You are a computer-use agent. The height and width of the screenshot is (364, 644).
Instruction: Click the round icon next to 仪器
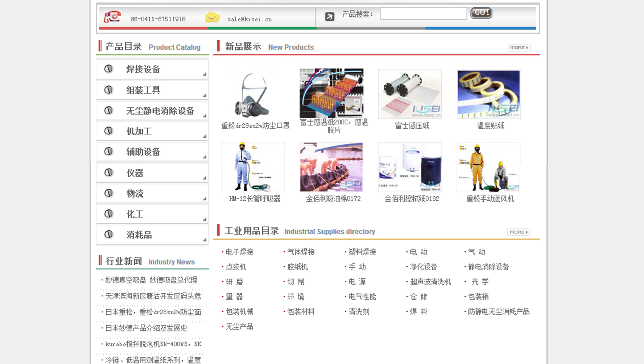click(x=109, y=173)
